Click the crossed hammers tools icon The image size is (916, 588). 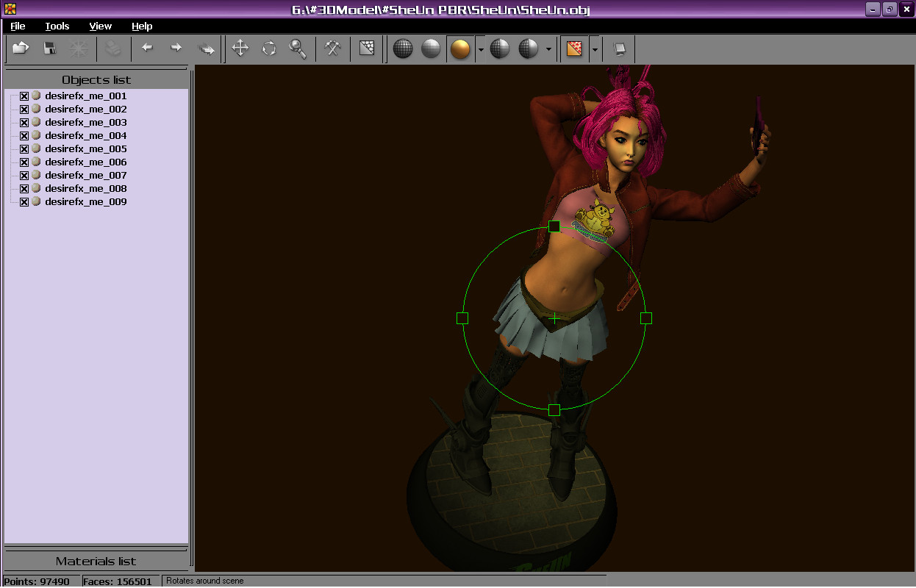click(333, 49)
